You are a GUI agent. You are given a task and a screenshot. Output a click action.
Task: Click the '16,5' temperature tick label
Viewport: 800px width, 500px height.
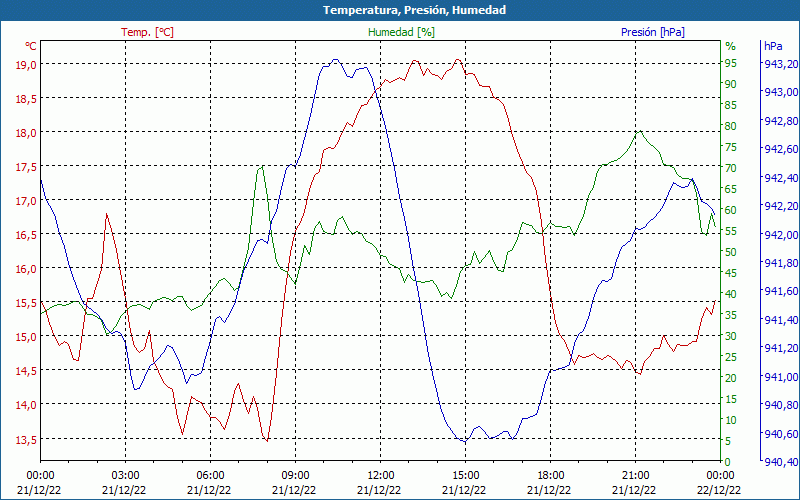pos(26,235)
